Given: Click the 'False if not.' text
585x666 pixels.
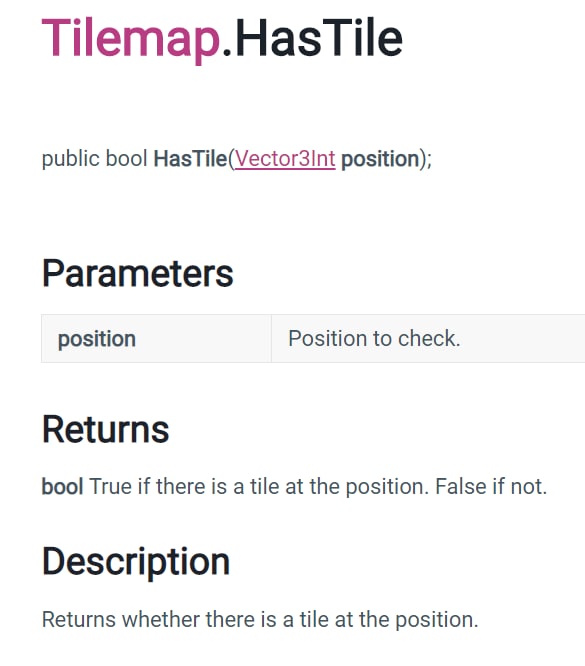Looking at the screenshot, I should click(x=491, y=486).
